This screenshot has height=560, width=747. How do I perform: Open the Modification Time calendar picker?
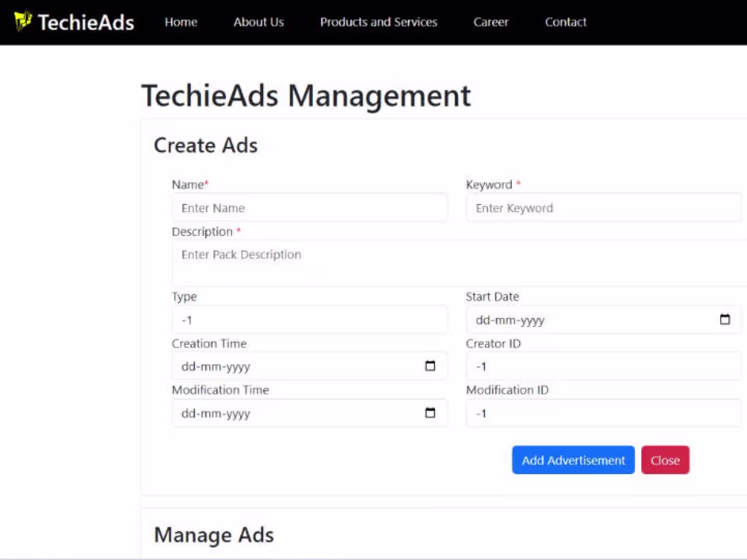(430, 413)
